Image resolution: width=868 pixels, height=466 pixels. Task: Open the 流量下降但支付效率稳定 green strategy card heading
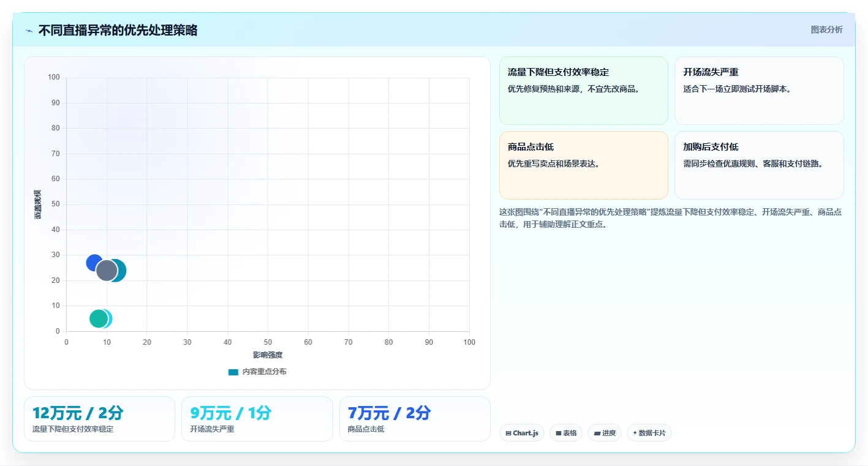coord(558,72)
